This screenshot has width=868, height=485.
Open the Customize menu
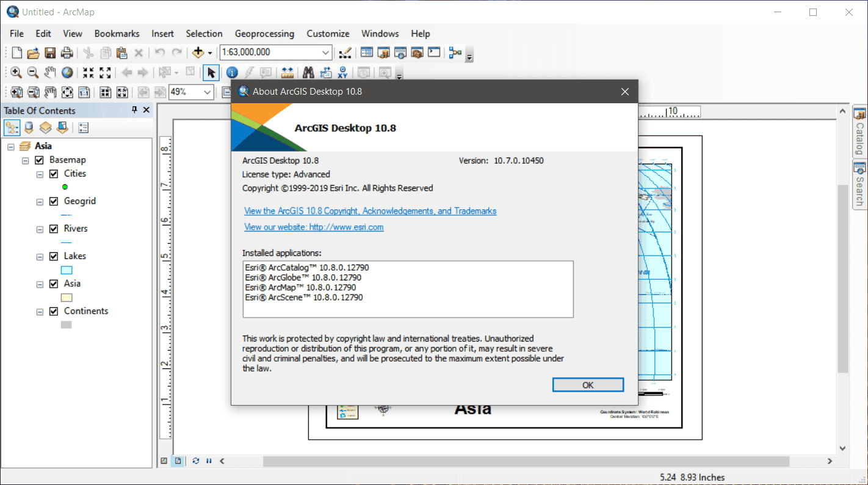328,34
